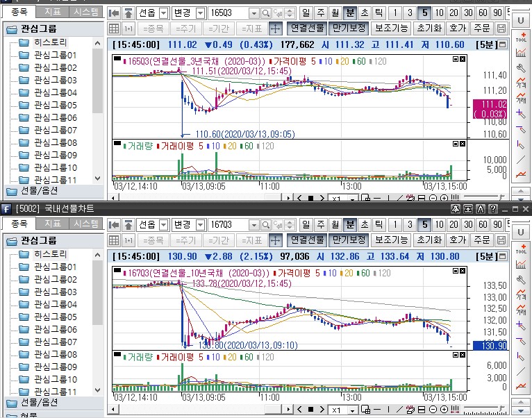This screenshot has height=418, width=532.
Task: Click the TOOL add icon in lower window sidebar
Action: [521, 249]
